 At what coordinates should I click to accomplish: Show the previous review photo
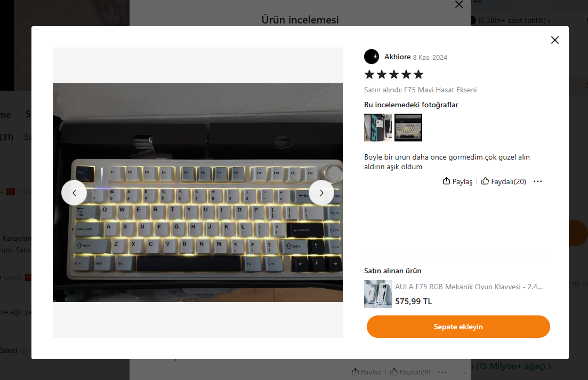click(74, 193)
